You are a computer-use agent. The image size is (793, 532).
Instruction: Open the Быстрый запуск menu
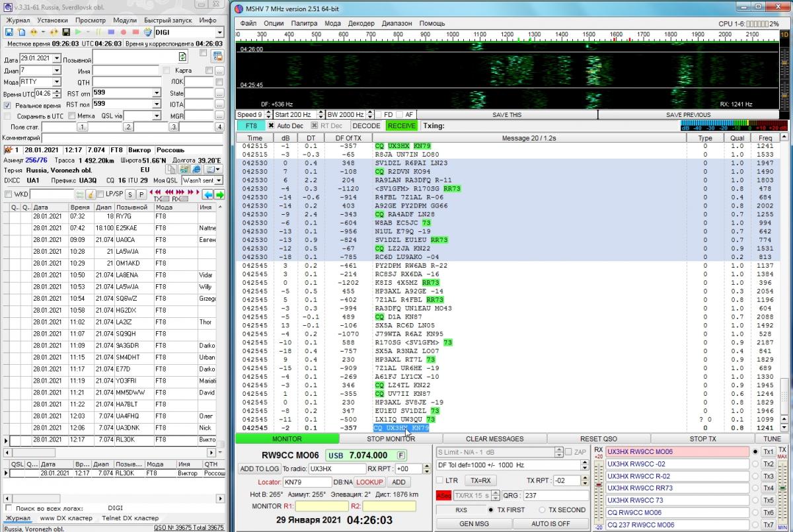168,20
